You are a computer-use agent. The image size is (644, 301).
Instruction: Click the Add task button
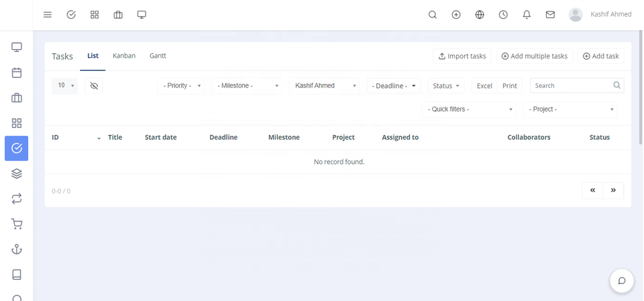(600, 56)
